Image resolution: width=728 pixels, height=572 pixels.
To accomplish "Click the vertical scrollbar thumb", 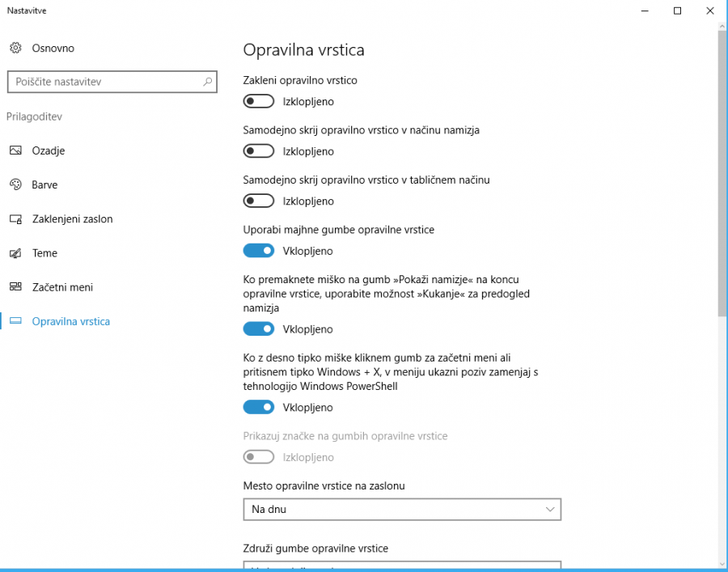I will coord(722,174).
